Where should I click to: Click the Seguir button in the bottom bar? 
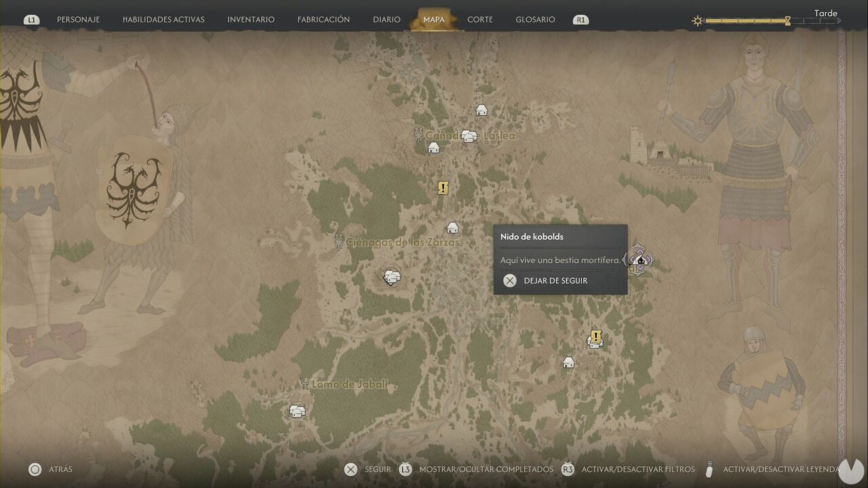[368, 469]
